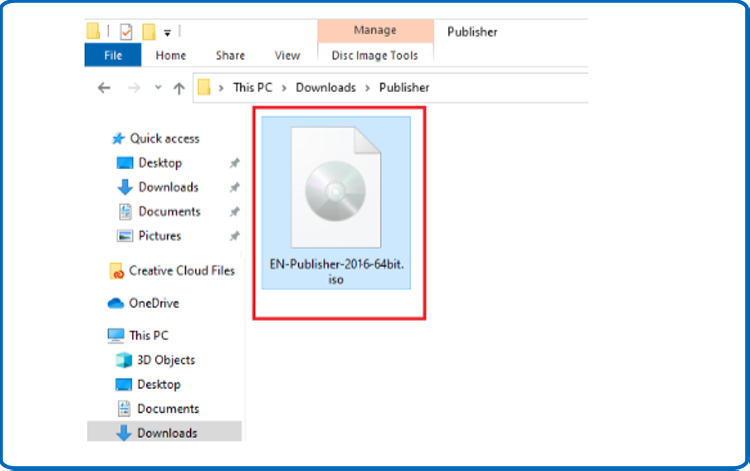Click the pin icon beside Quick access Desktop

(x=234, y=163)
